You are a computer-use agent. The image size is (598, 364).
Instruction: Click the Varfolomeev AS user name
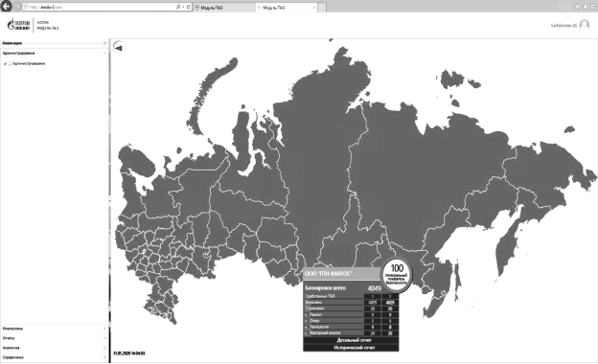pos(563,26)
